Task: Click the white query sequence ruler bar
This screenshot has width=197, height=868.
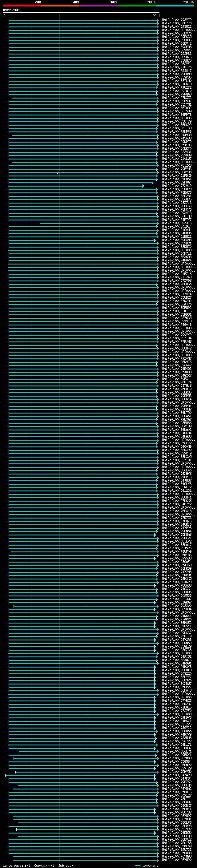Action: point(81,13)
